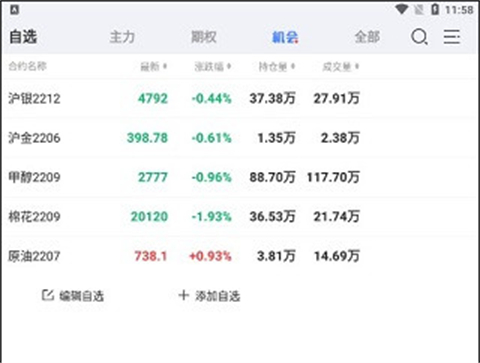Sort by 涨跌幅 column arrow
Viewport: 480px width, 363px height.
click(x=229, y=66)
